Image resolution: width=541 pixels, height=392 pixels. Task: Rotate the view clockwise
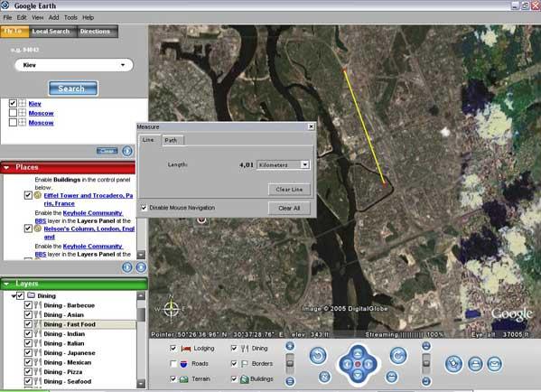(398, 356)
